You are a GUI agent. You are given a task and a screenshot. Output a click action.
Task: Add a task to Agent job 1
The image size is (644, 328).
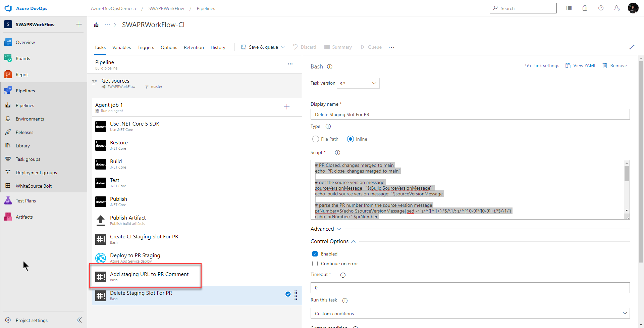[x=287, y=107]
